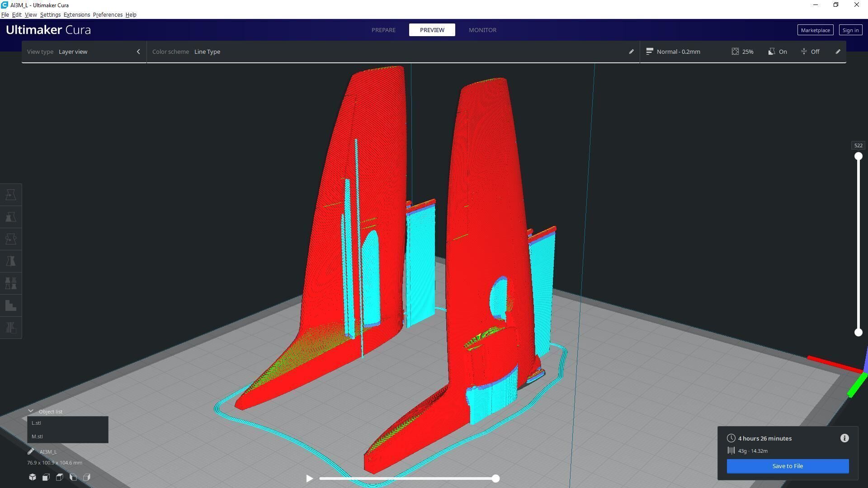
Task: Open the Marketplace button
Action: coord(815,30)
